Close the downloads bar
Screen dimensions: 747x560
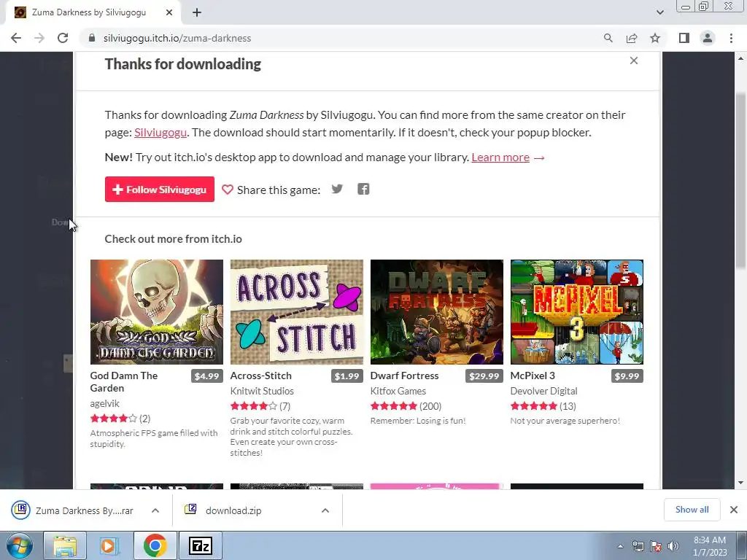[x=734, y=510]
